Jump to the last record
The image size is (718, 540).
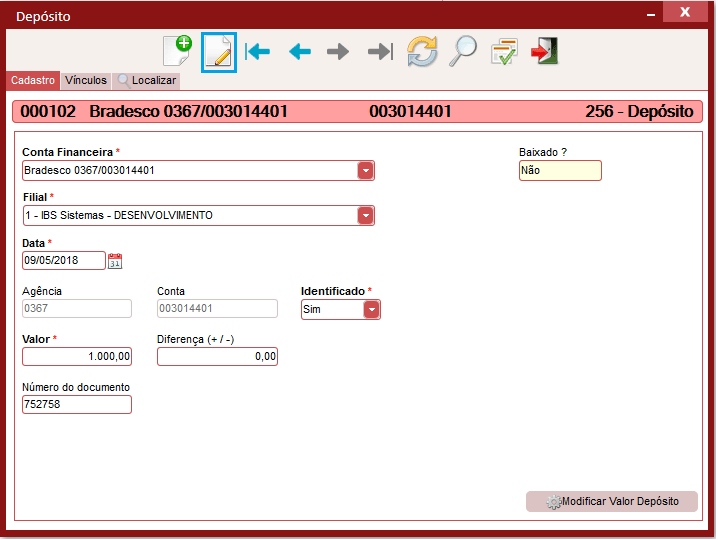coord(381,51)
